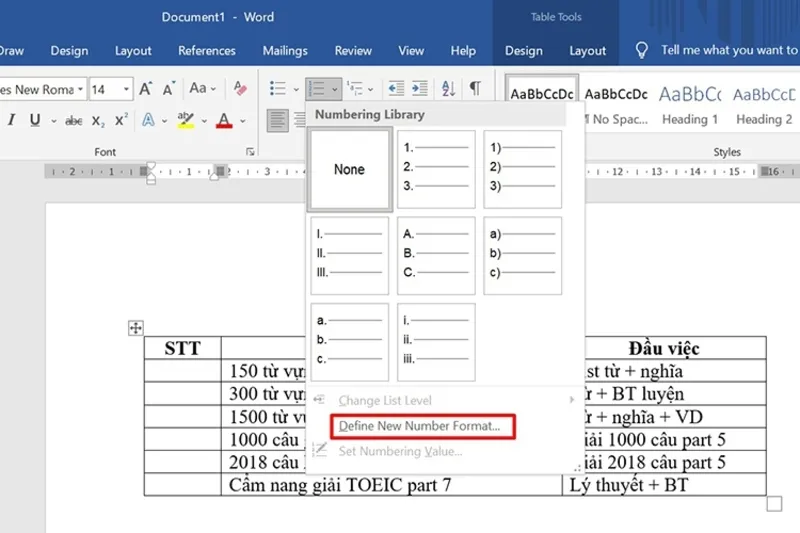
Task: Apply Strikethrough formatting
Action: 73,121
